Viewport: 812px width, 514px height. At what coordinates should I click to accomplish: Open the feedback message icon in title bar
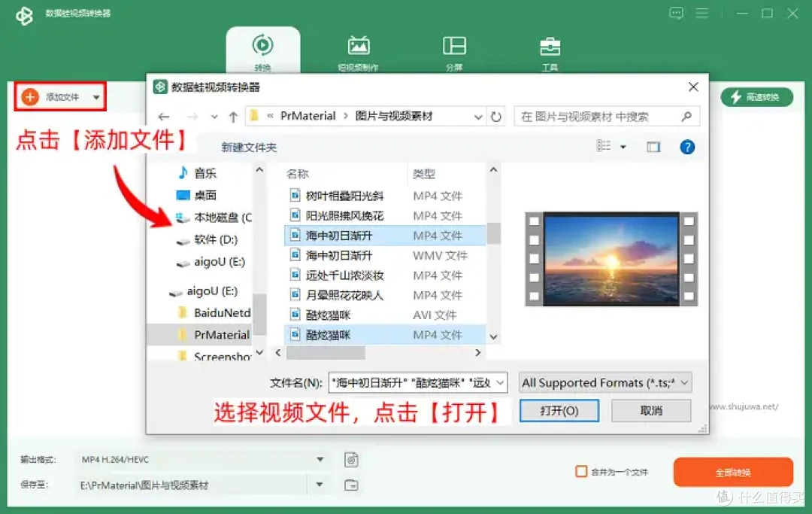[676, 13]
